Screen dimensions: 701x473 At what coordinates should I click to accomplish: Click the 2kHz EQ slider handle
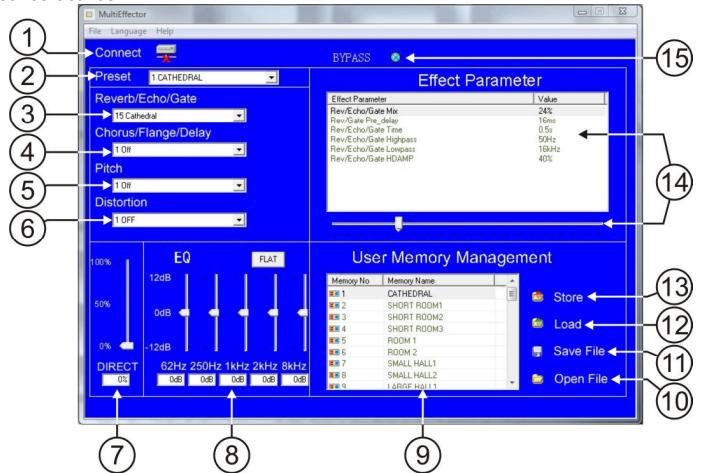tap(273, 313)
